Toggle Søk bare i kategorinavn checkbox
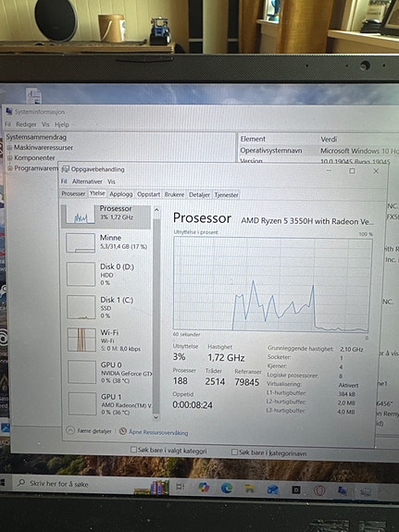Screen dimensions: 399x532 pos(234,452)
